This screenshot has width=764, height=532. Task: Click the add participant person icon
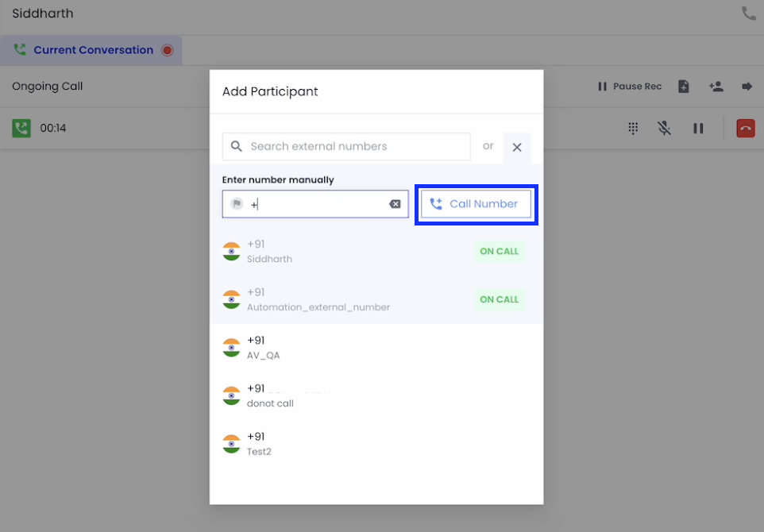tap(716, 87)
